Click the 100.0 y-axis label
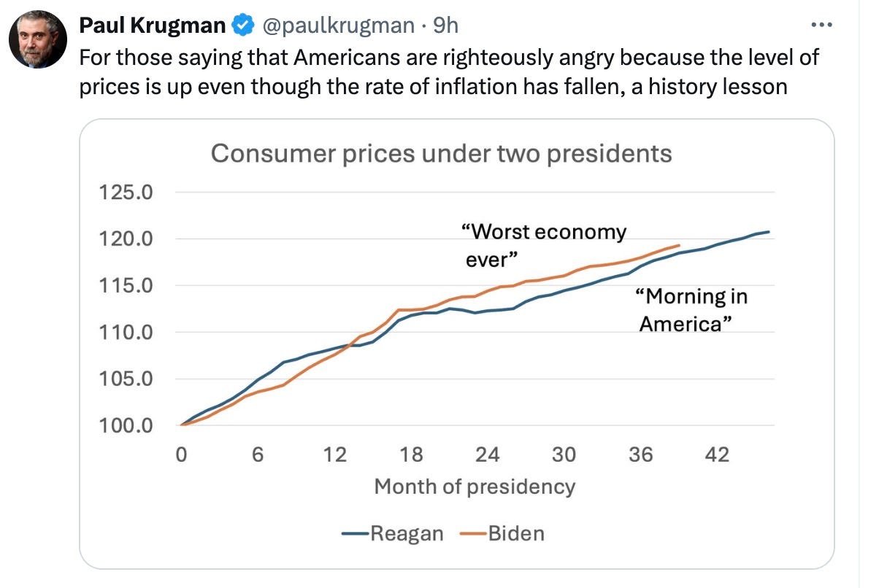This screenshot has width=879, height=588. (126, 425)
